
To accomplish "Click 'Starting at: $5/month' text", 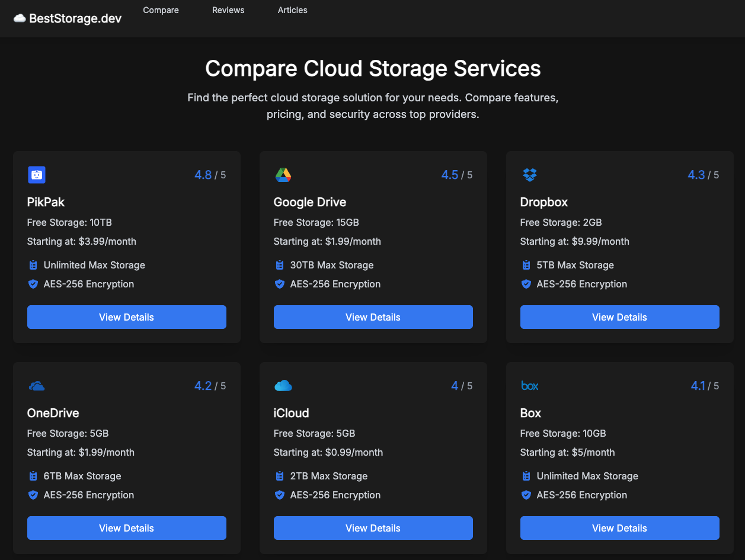I will pyautogui.click(x=568, y=452).
